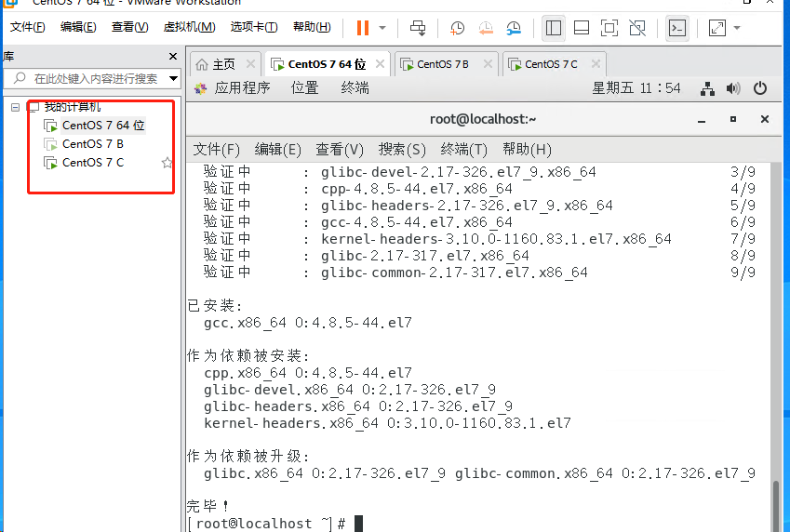The image size is (790, 532).
Task: Select CentOS 7 64 位 in library
Action: coord(103,125)
